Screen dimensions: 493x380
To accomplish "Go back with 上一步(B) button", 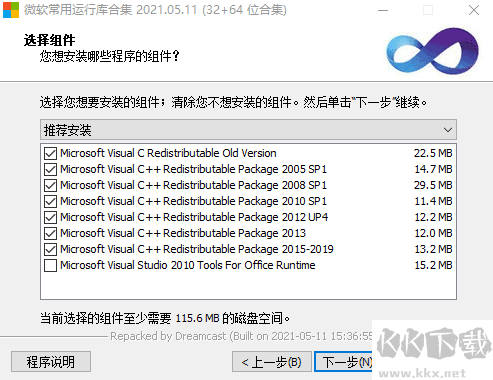I will tap(272, 362).
